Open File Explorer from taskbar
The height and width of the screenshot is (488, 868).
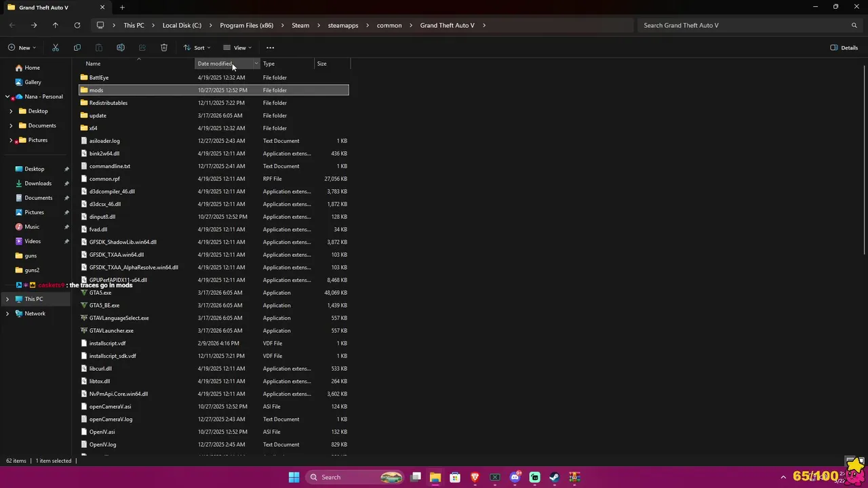(435, 477)
